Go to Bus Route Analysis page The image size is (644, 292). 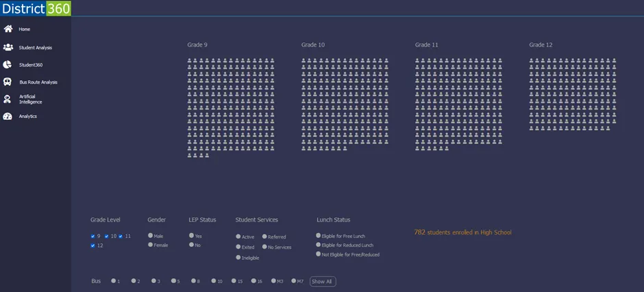(38, 82)
